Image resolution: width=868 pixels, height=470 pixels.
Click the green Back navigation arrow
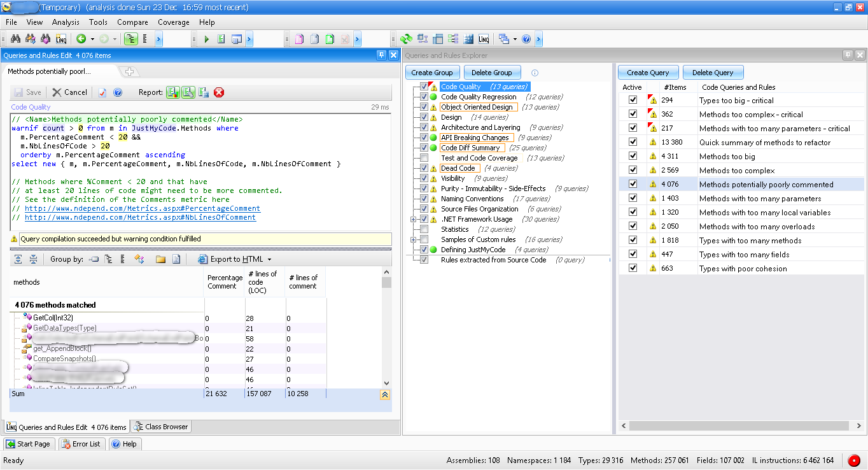pos(81,39)
